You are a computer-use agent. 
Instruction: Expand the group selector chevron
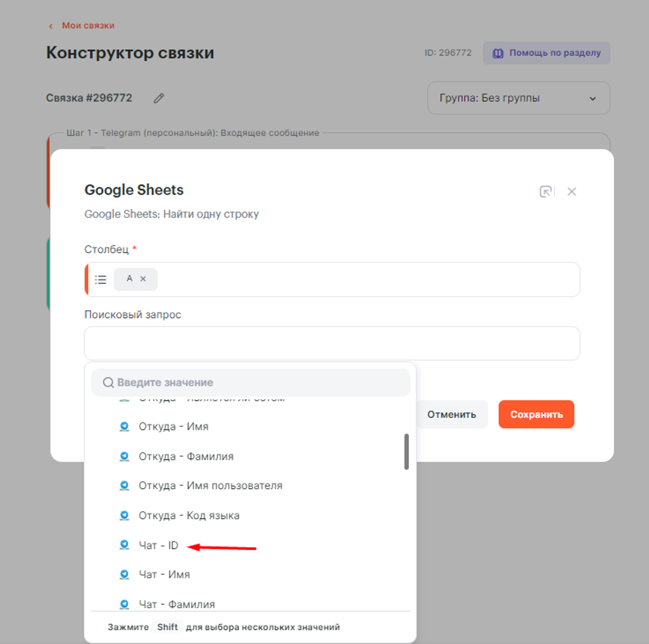tap(592, 98)
